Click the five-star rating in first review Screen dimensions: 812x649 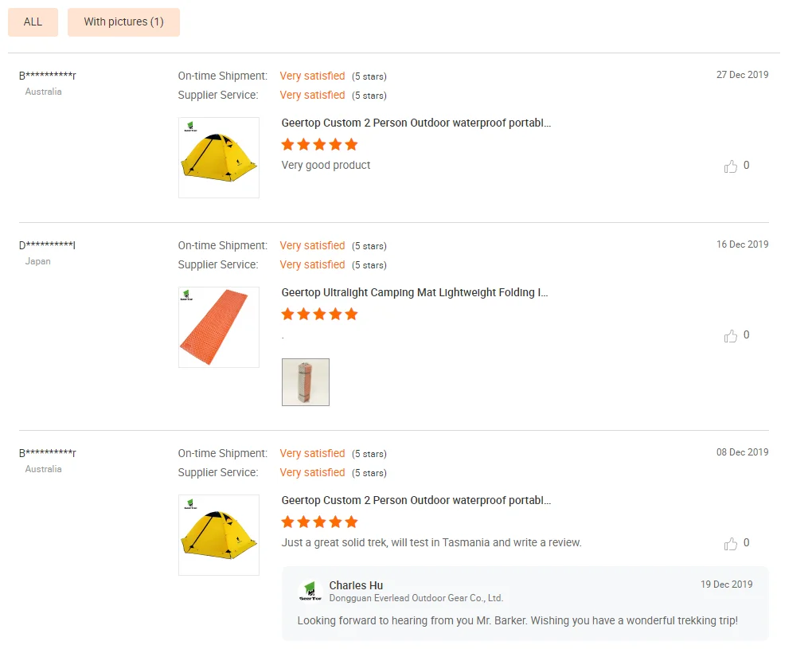[319, 145]
